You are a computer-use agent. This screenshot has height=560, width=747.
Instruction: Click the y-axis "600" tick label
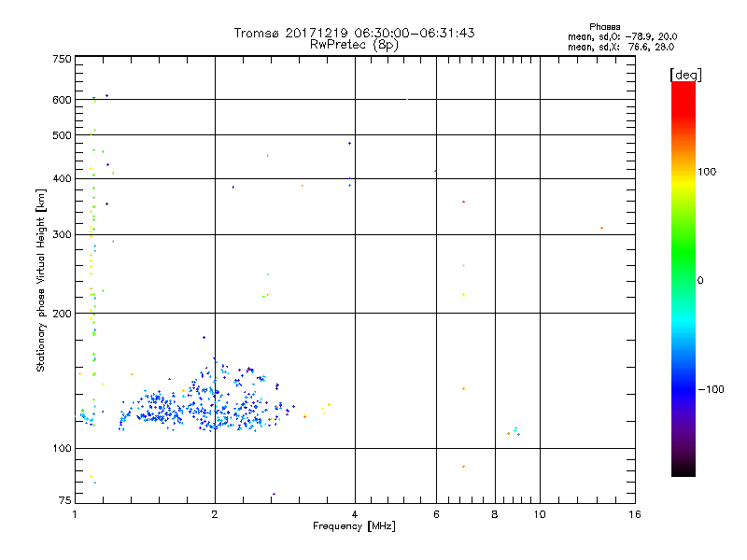click(62, 100)
